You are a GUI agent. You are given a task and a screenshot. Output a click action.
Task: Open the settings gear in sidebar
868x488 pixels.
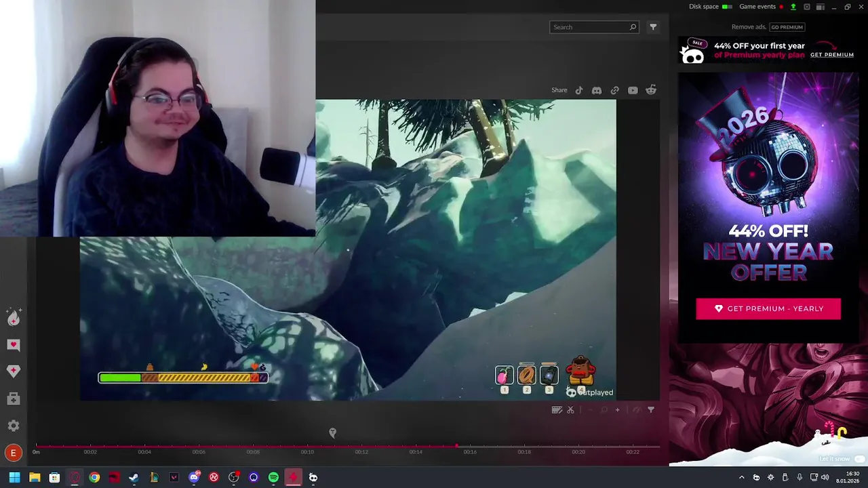13,426
